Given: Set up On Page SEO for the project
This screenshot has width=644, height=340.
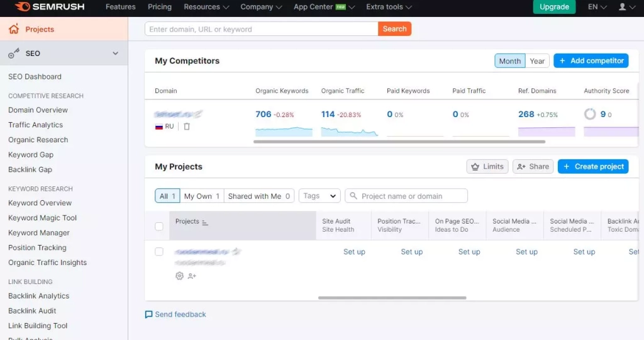Looking at the screenshot, I should click(x=469, y=252).
